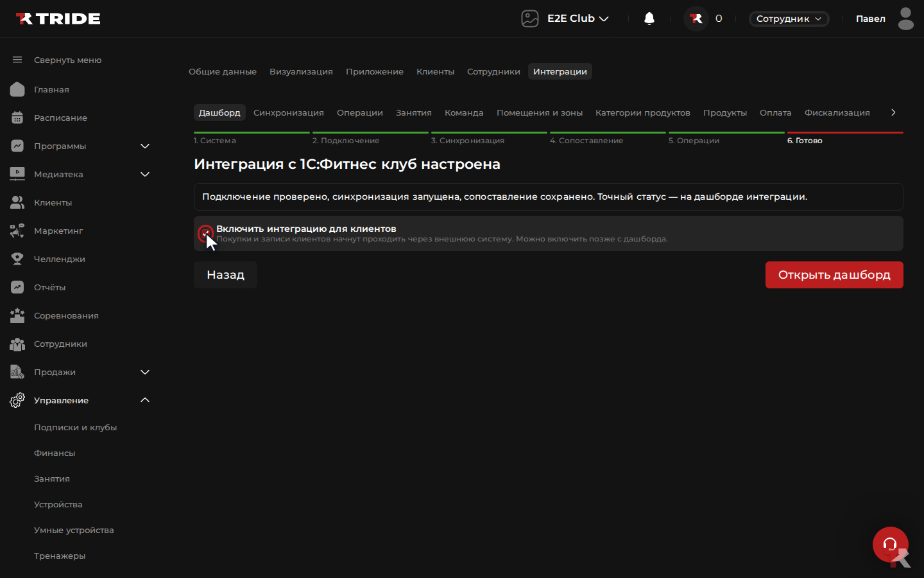The image size is (924, 578).
Task: Enable integration for clients checkbox
Action: coord(205,233)
